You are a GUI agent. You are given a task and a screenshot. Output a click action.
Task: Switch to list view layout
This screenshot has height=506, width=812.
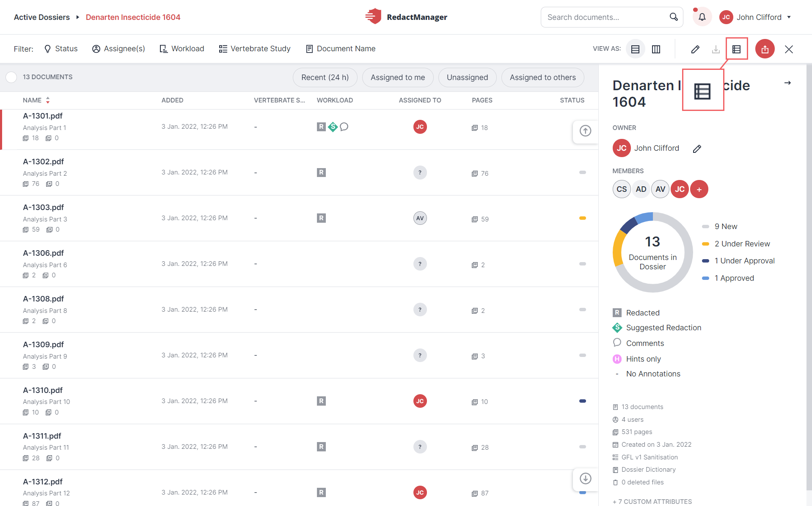(x=635, y=49)
